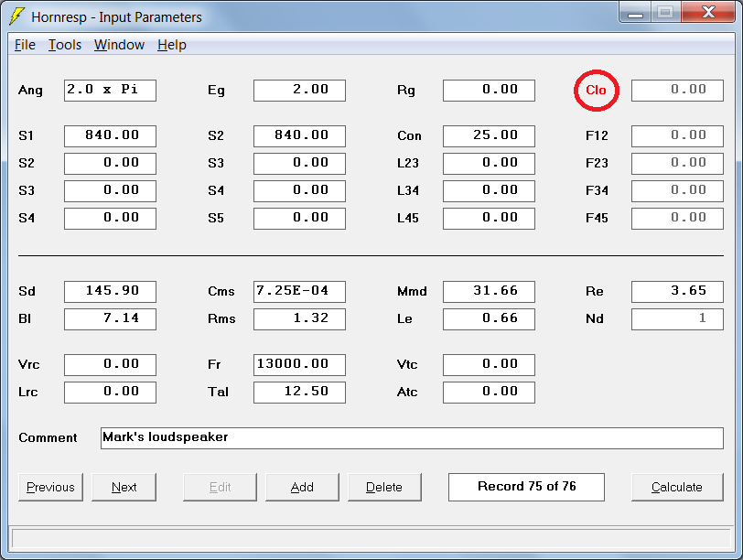This screenshot has width=743, height=560.
Task: Click the F12 value field
Action: pyautogui.click(x=677, y=136)
